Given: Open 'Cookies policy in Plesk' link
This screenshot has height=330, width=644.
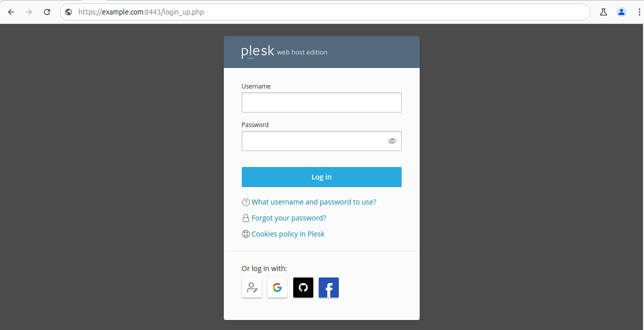Looking at the screenshot, I should coord(288,234).
